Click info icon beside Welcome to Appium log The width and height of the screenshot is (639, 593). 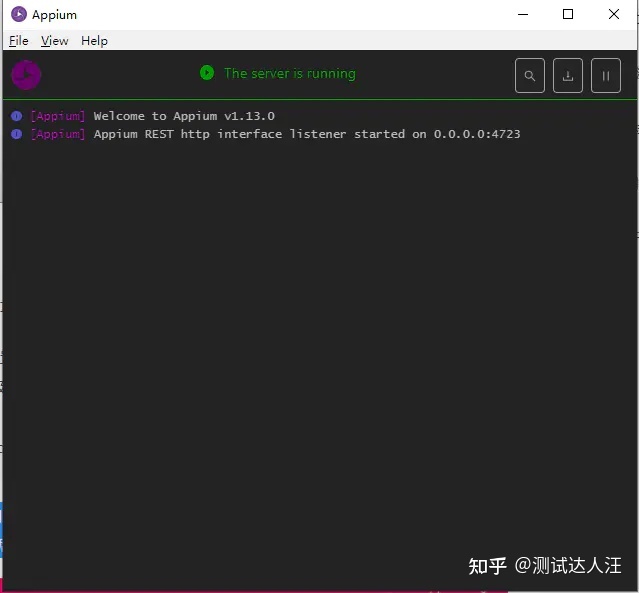pos(17,116)
